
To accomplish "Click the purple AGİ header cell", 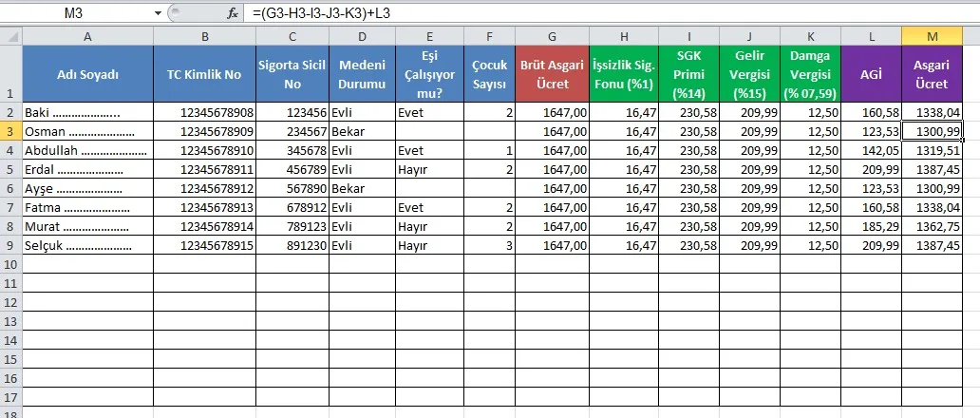I will [871, 74].
